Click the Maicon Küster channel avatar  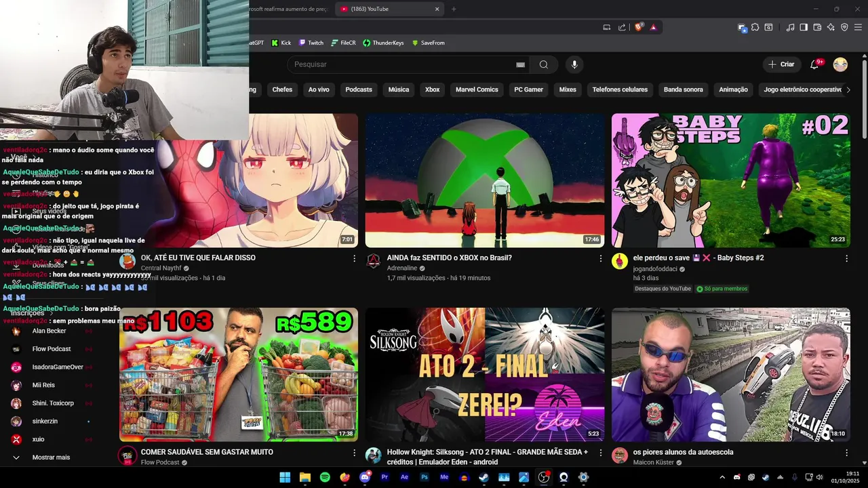[x=620, y=455]
